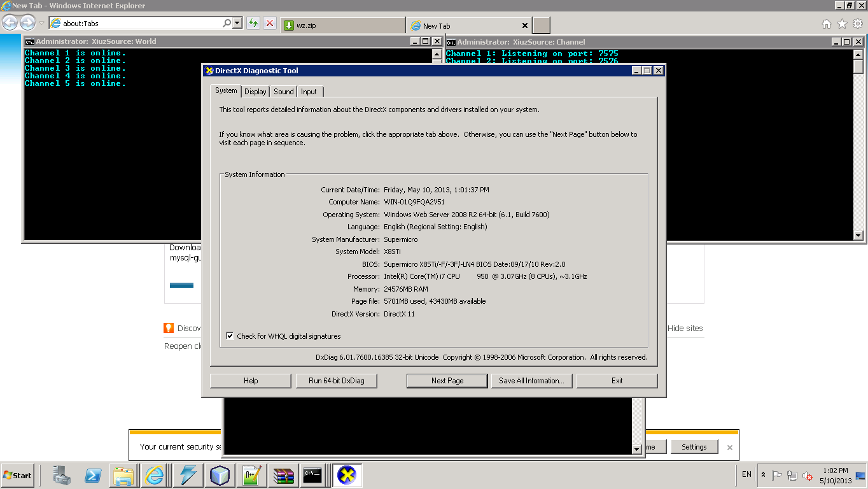Open DirectX Diagnostic Tool title bar icon

209,71
